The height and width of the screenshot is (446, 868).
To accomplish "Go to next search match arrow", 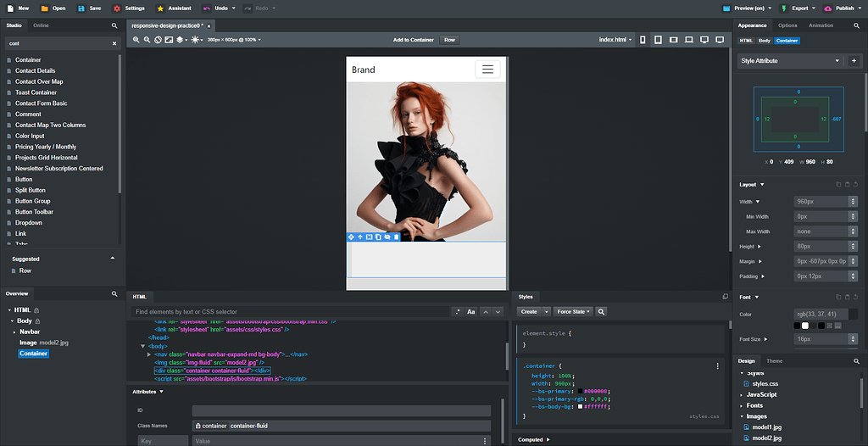I will pos(498,312).
